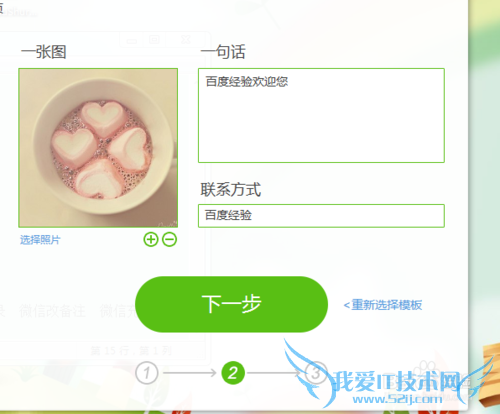This screenshot has height=414, width=500.
Task: Click faint close button of background window
Action: click(186, 40)
